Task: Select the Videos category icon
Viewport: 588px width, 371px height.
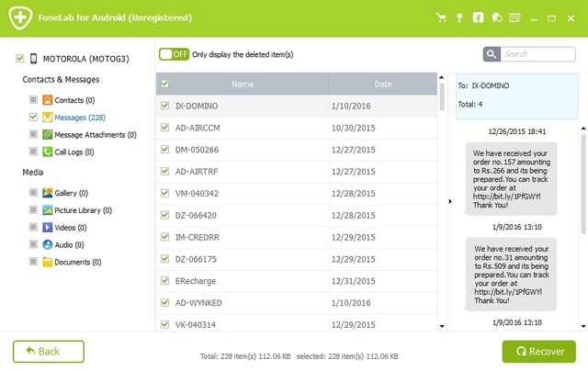Action: 47,227
